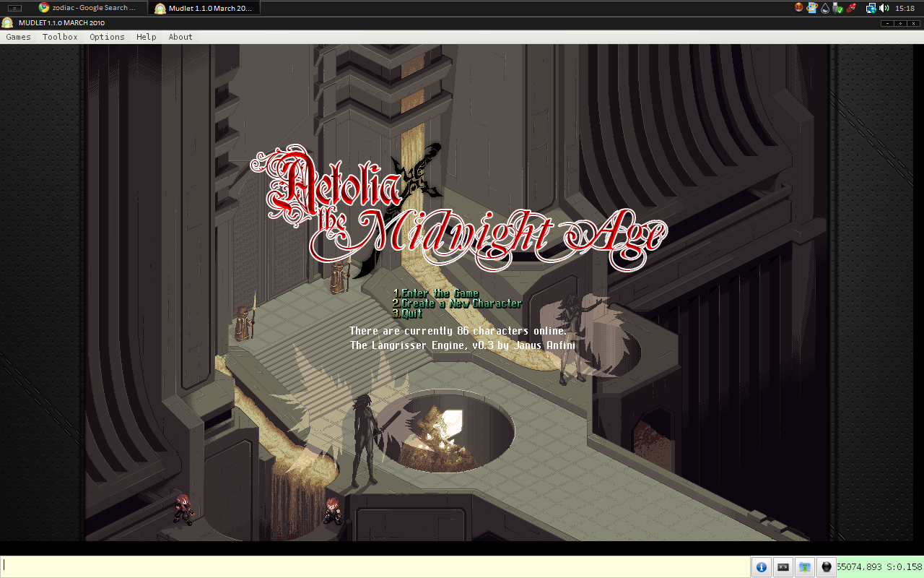Click '3.Quit' option text
924x578 pixels.
408,314
